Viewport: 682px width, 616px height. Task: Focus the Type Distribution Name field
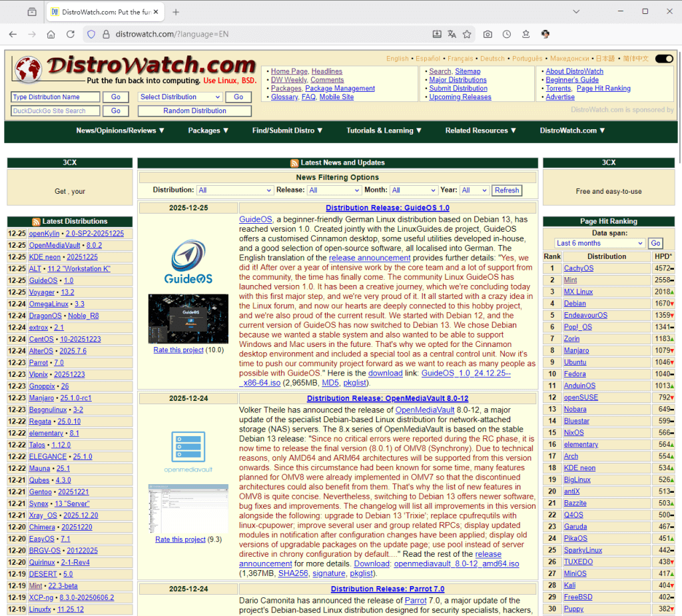coord(55,97)
